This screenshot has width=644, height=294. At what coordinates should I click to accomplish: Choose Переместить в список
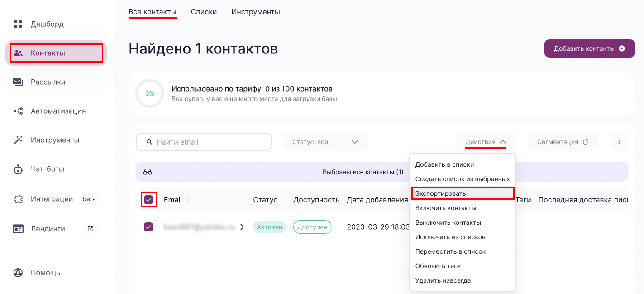pyautogui.click(x=463, y=251)
